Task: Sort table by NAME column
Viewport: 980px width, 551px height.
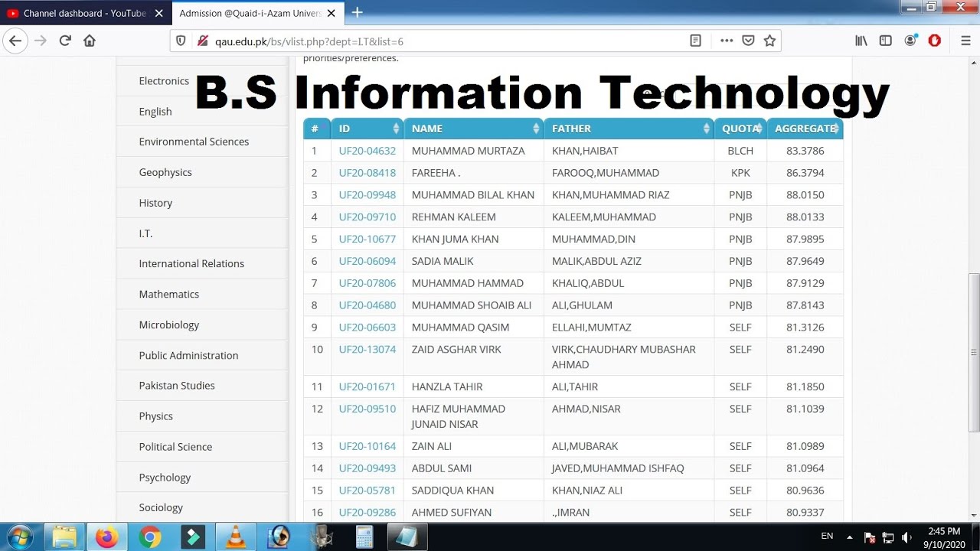Action: tap(473, 129)
